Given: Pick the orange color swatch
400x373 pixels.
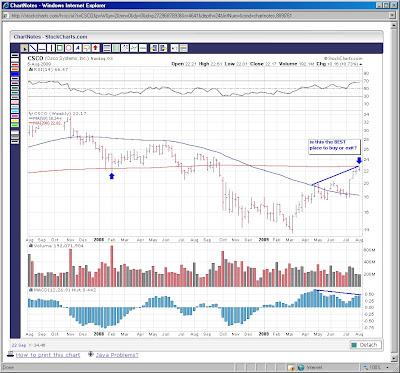Looking at the screenshot, I should (x=15, y=69).
